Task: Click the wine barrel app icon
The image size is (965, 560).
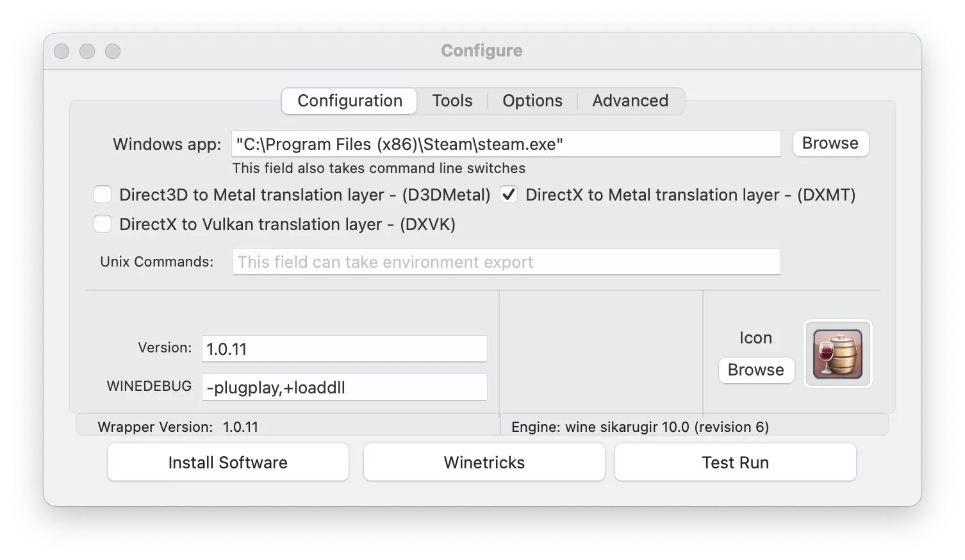Action: pyautogui.click(x=837, y=354)
